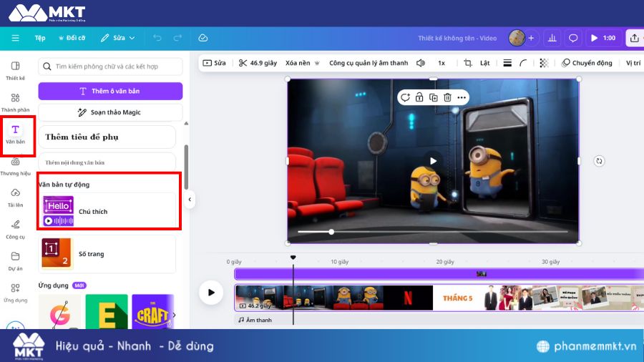Viewport: 644px width, 362px height.
Task: Open the pink G app thumbnail
Action: (x=59, y=311)
